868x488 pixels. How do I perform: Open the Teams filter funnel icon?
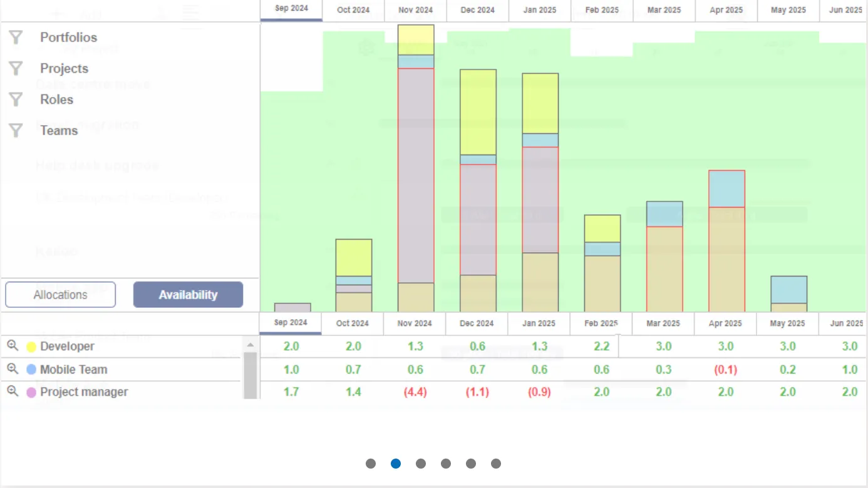coord(16,130)
